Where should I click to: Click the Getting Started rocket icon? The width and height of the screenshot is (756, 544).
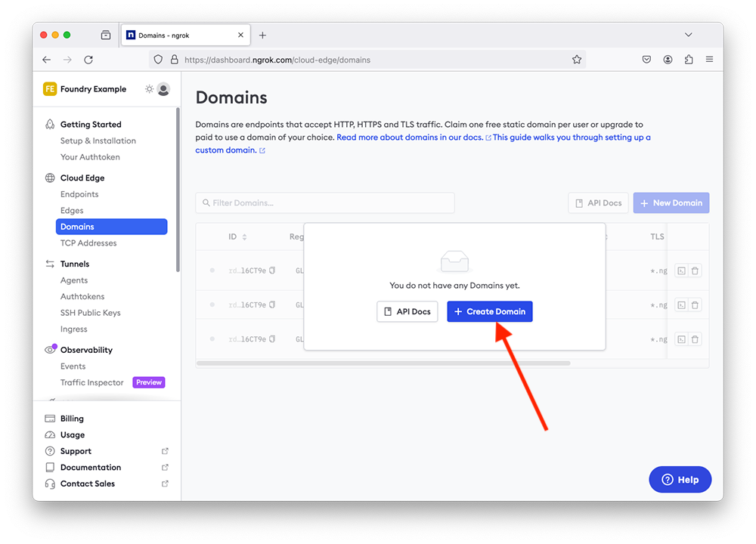point(50,125)
